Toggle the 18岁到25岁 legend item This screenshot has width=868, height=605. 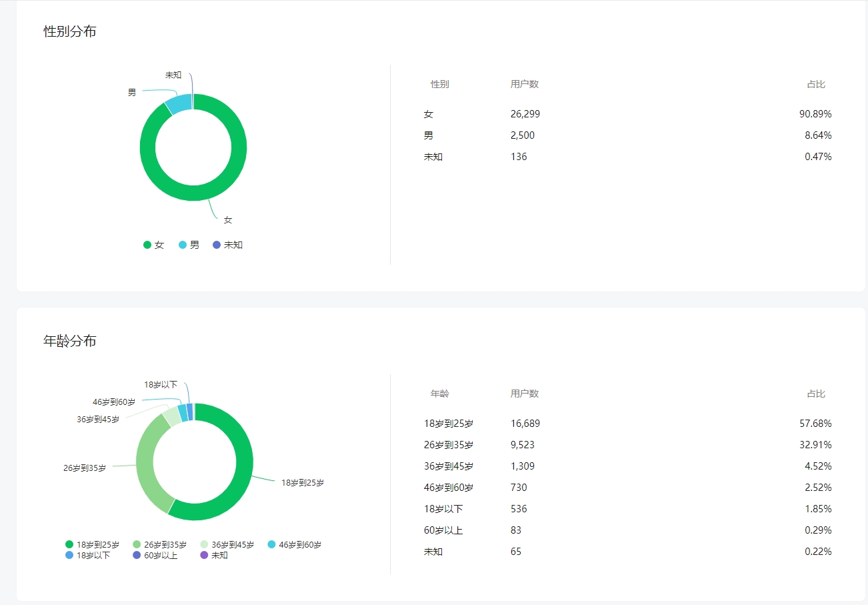(x=93, y=545)
